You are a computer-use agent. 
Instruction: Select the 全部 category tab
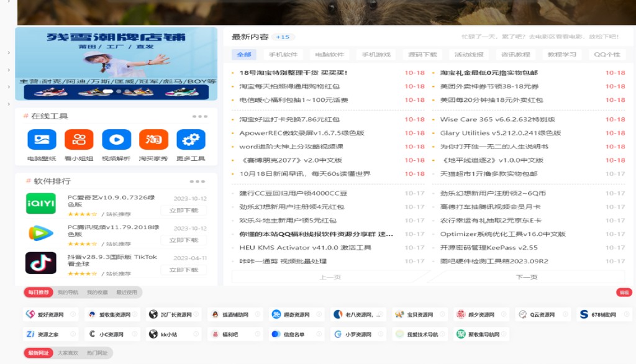pyautogui.click(x=244, y=55)
